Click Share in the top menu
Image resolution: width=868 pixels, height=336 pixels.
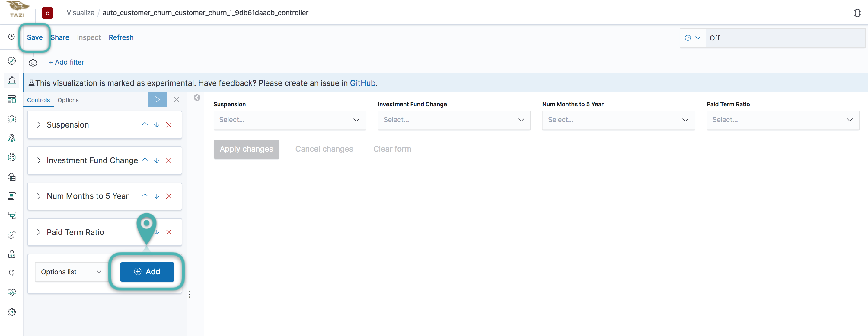coord(60,37)
